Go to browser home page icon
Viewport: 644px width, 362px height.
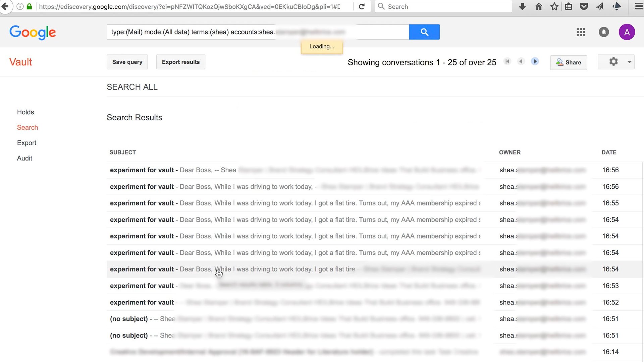(x=539, y=6)
